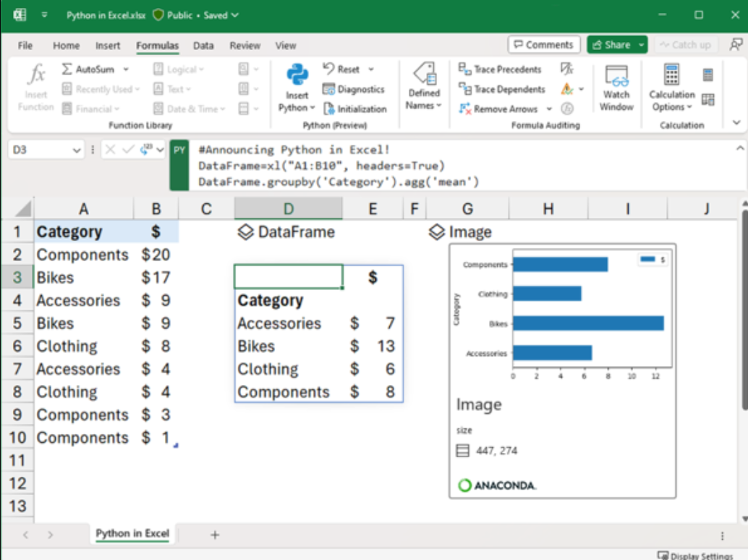Click Show Formulas icon
The width and height of the screenshot is (748, 560).
(x=566, y=69)
